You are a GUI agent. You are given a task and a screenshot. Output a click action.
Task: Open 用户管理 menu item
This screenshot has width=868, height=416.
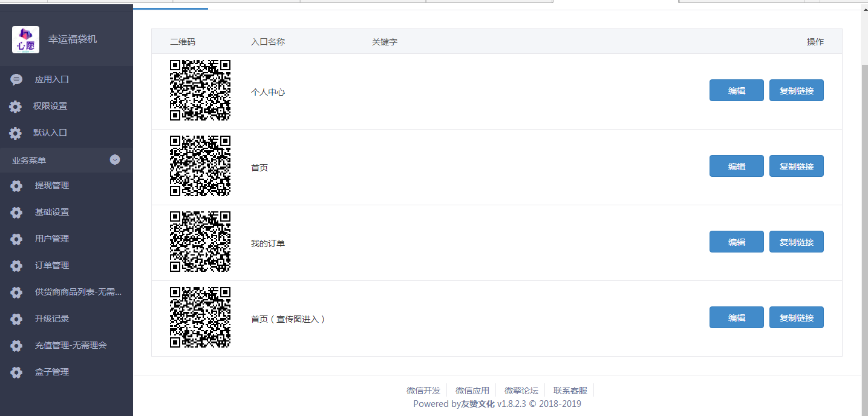(x=52, y=239)
